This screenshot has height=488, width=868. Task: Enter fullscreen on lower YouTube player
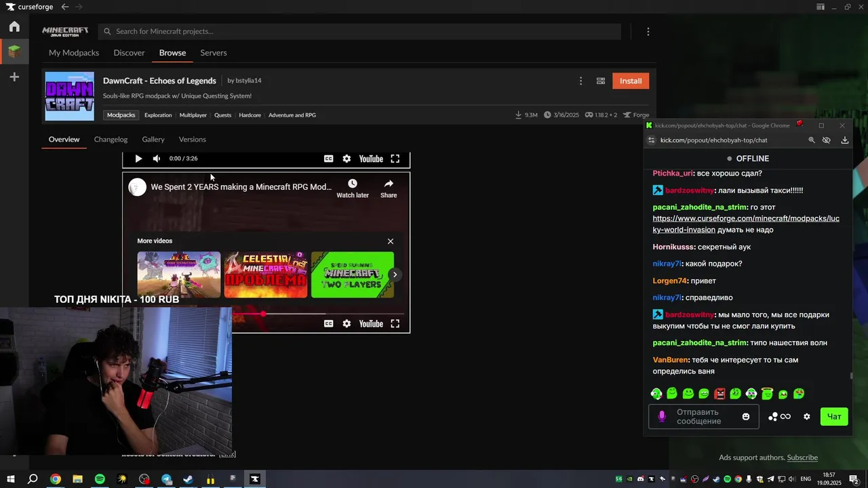pos(395,324)
